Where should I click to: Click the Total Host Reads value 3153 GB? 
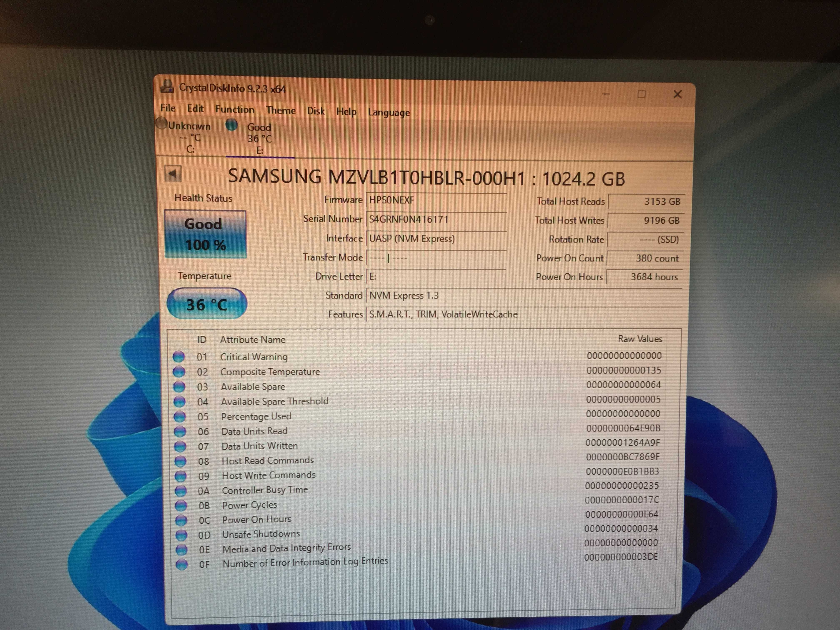pos(646,201)
